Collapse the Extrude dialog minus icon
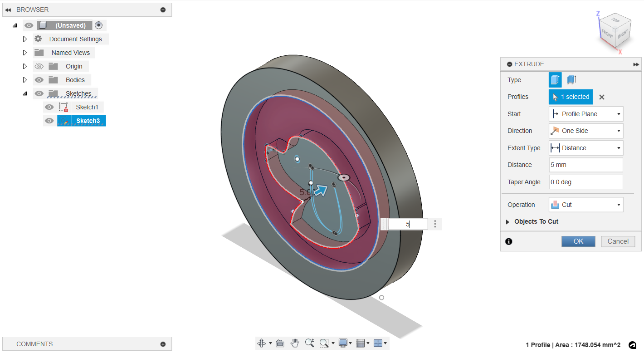The image size is (644, 353). tap(509, 64)
